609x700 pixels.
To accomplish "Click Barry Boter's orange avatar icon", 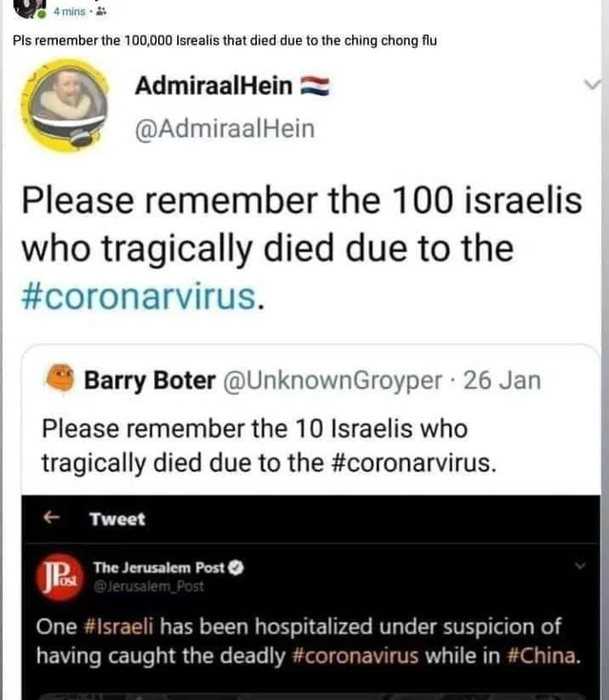I will [x=60, y=379].
